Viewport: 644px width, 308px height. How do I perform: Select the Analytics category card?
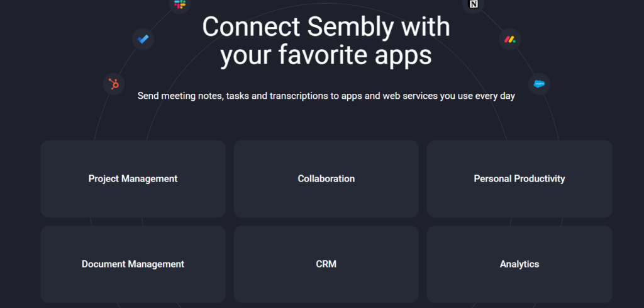point(519,264)
